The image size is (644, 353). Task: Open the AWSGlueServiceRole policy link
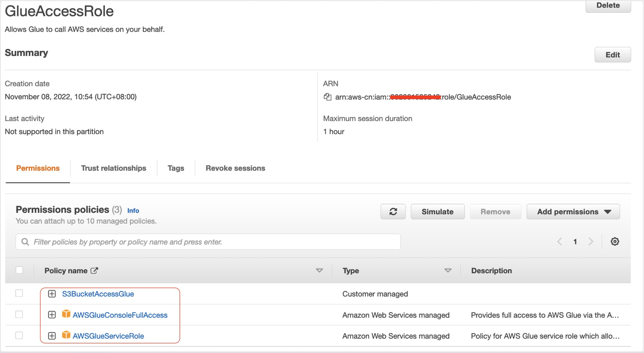click(x=108, y=336)
